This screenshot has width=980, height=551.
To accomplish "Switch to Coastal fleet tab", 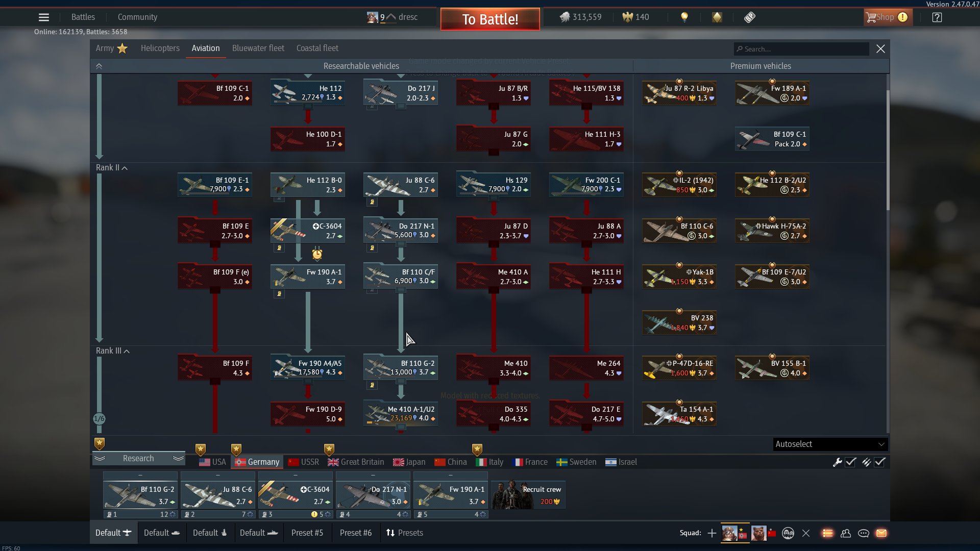I will [317, 48].
